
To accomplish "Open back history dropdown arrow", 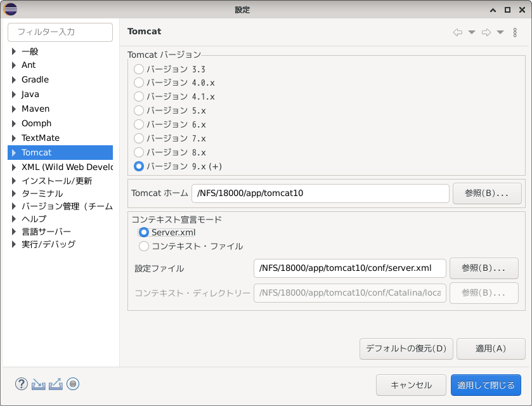I will point(472,32).
